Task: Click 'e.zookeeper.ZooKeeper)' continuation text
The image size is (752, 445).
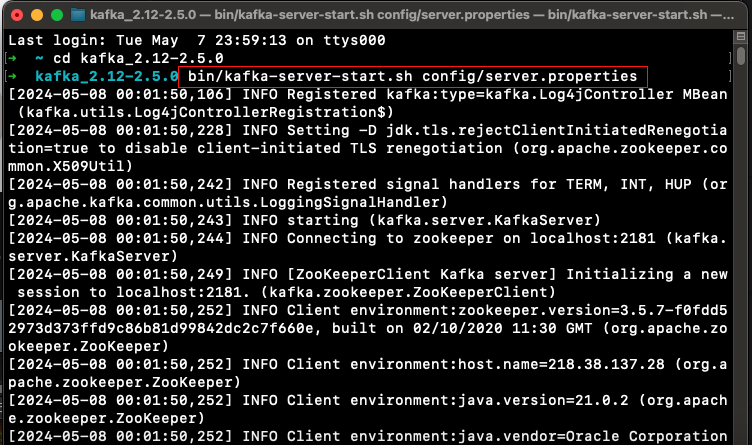Action: (x=106, y=418)
